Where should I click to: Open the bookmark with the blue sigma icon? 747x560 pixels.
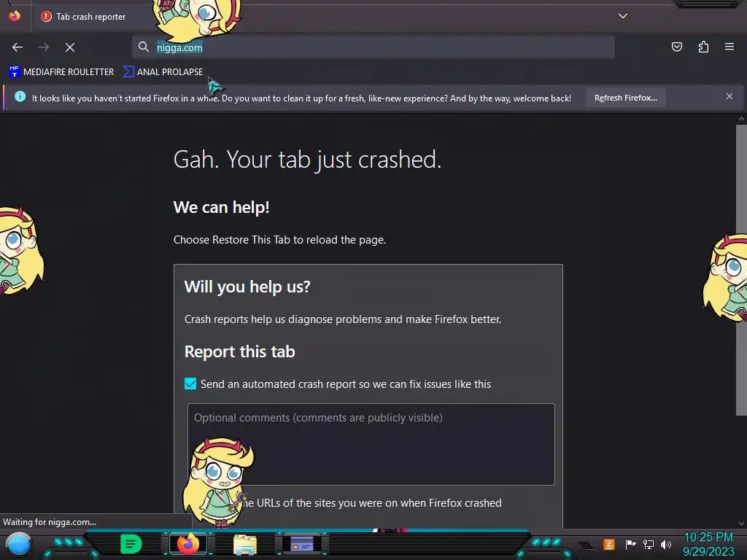pos(163,72)
